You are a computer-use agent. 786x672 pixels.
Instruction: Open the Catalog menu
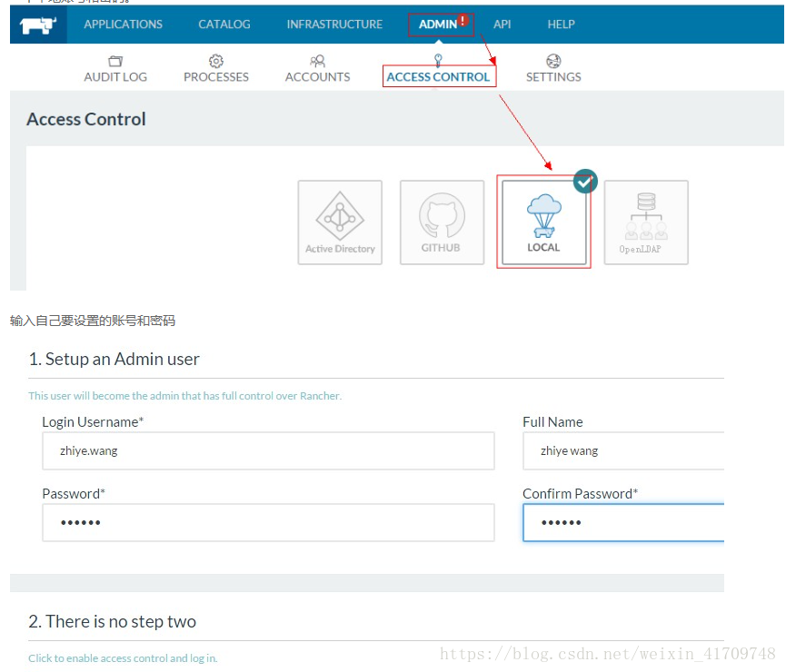[224, 24]
